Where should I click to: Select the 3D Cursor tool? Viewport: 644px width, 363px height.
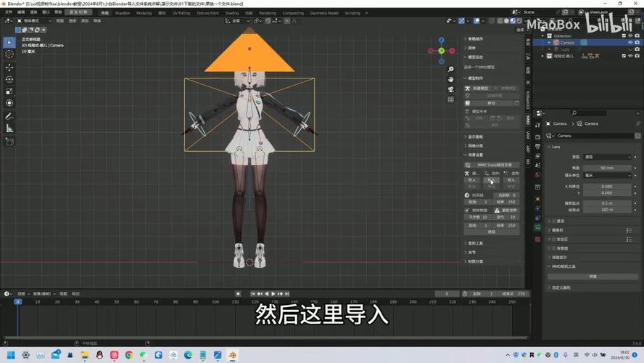pyautogui.click(x=9, y=54)
